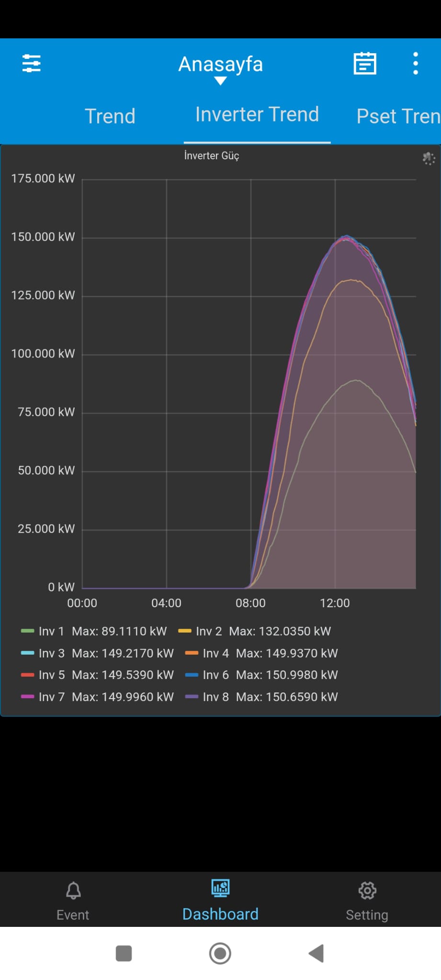Screen dimensions: 441x980
Task: Switch to the Pset Trend tab
Action: pyautogui.click(x=398, y=116)
